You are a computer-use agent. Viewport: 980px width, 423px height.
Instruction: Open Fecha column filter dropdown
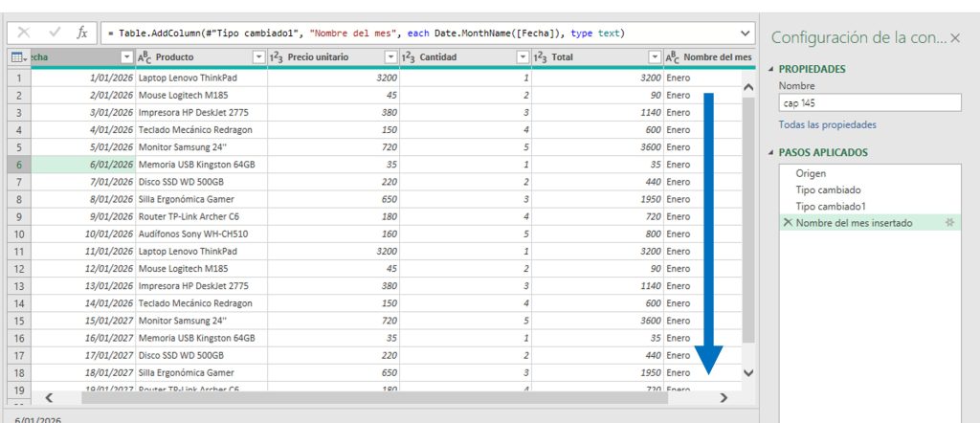(x=127, y=56)
